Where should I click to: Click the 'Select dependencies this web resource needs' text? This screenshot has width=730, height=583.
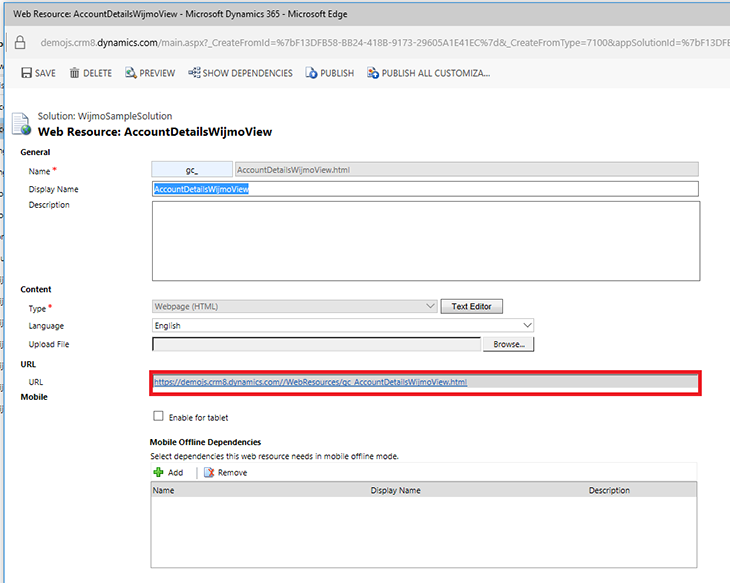(x=274, y=456)
